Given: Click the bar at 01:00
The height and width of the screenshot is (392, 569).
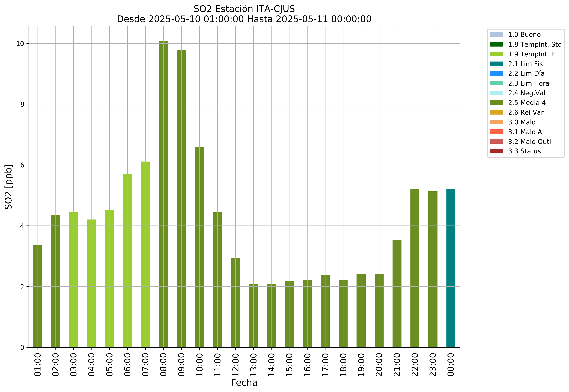Looking at the screenshot, I should [x=38, y=296].
